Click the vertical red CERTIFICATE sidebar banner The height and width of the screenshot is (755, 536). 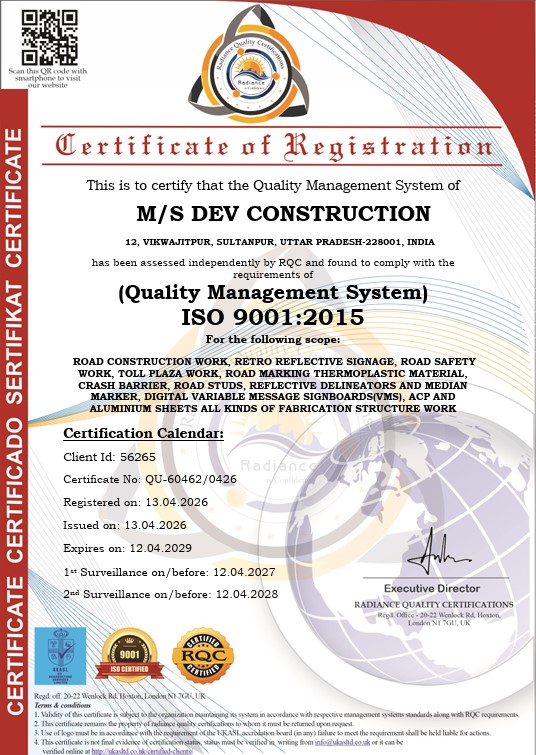click(14, 421)
